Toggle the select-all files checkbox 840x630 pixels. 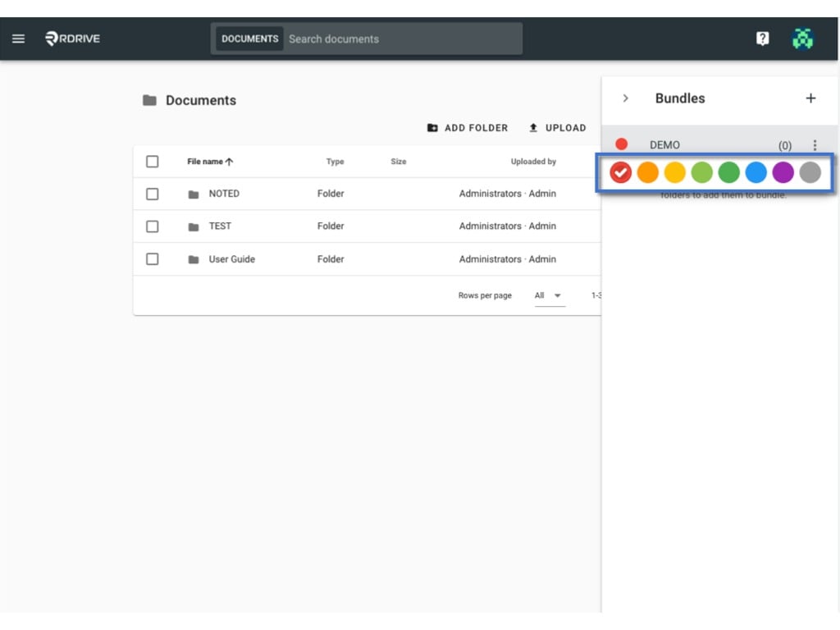152,162
